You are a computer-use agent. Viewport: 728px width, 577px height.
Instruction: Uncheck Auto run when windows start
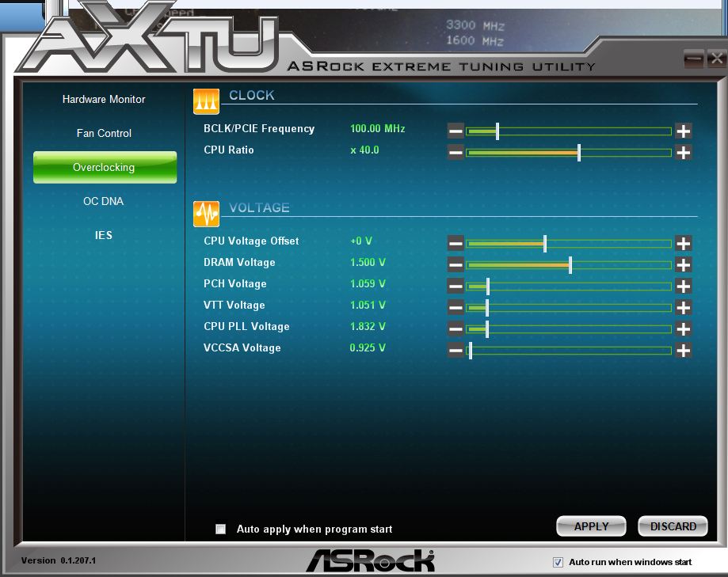558,562
